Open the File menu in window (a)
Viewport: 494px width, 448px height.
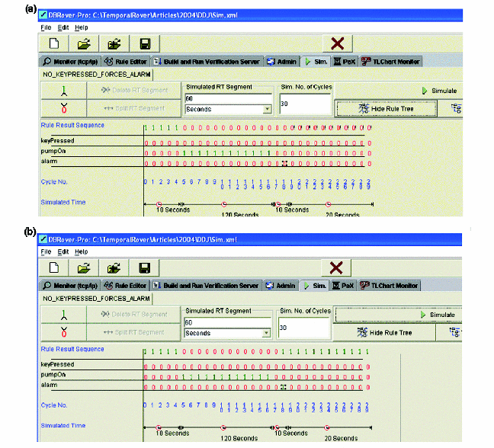click(45, 27)
